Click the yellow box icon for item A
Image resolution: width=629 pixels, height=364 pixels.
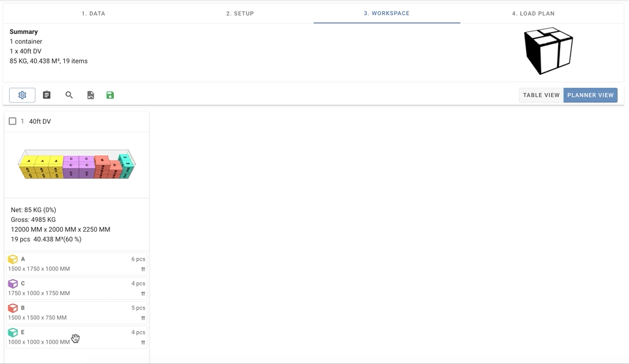coord(13,259)
